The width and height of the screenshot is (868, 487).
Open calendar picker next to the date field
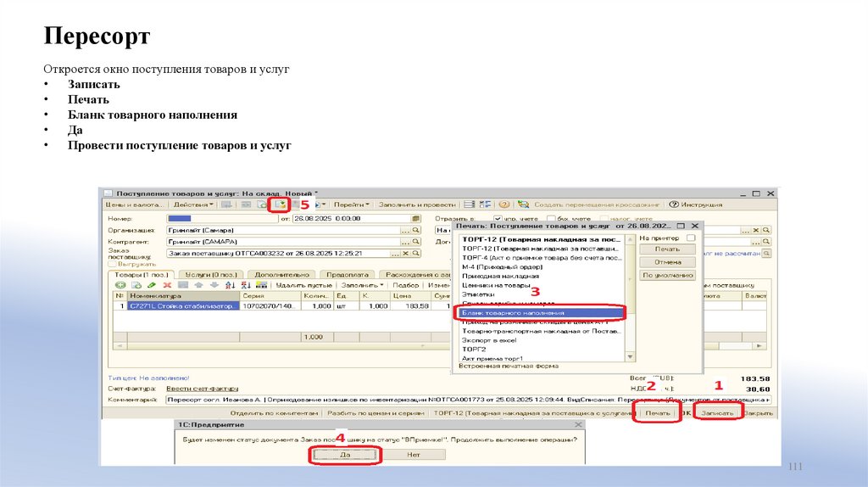coord(416,218)
